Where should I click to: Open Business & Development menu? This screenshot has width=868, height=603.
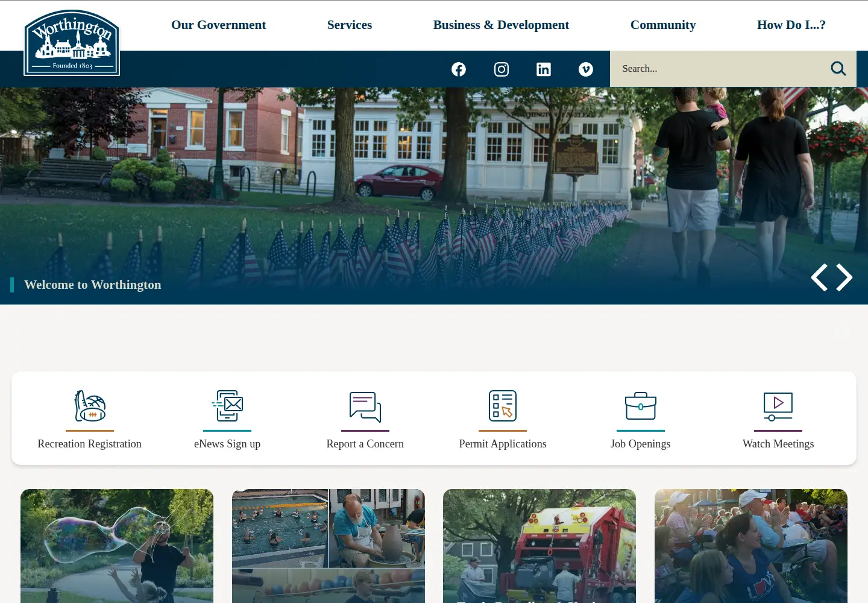(501, 25)
